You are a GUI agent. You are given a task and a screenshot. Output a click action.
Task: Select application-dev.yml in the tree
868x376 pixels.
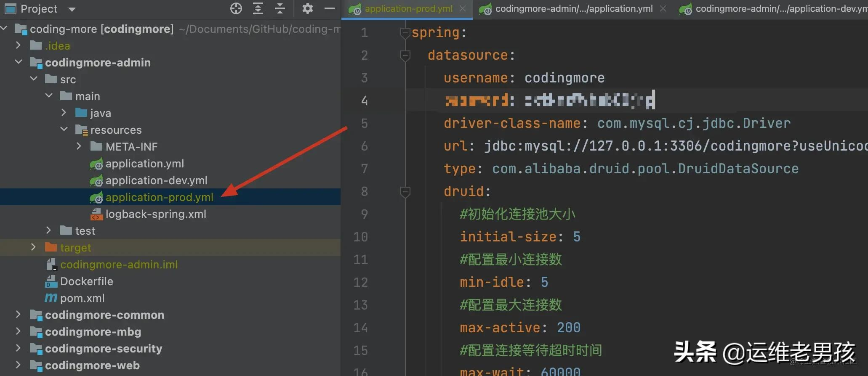(x=157, y=180)
